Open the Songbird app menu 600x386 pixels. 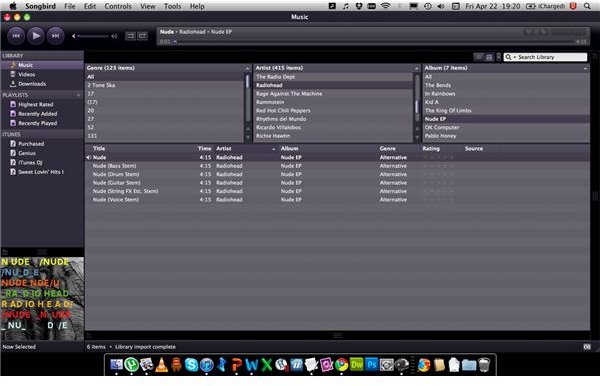[x=41, y=6]
